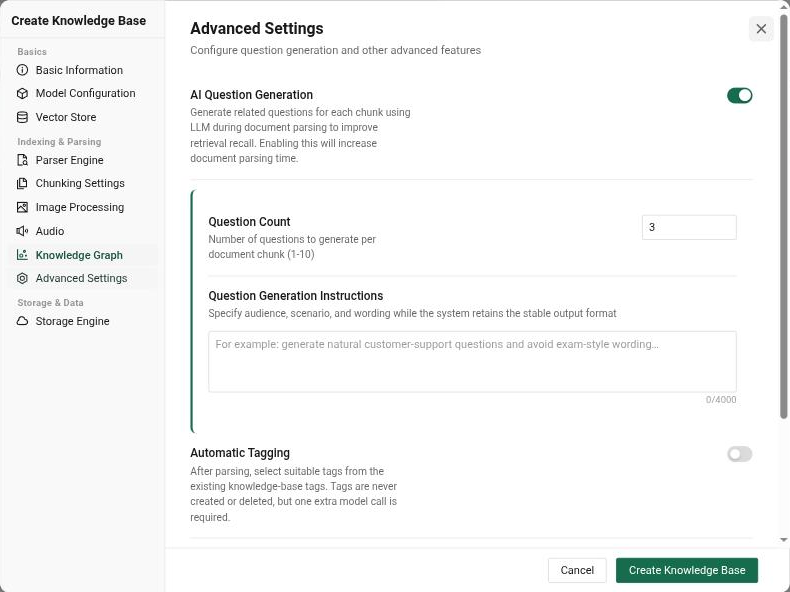Screen dimensions: 790x592
Task: Click the Storage Engine cloud icon
Action: point(22,321)
